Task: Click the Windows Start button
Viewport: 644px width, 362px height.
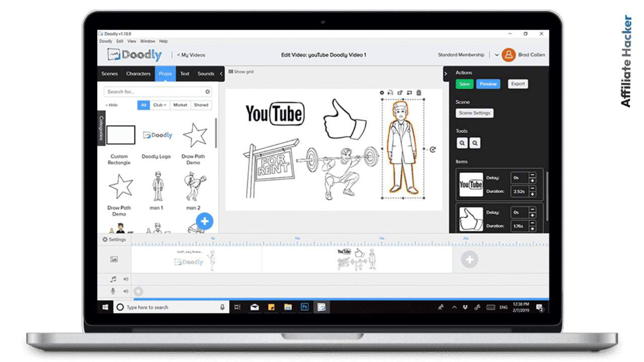Action: [105, 307]
